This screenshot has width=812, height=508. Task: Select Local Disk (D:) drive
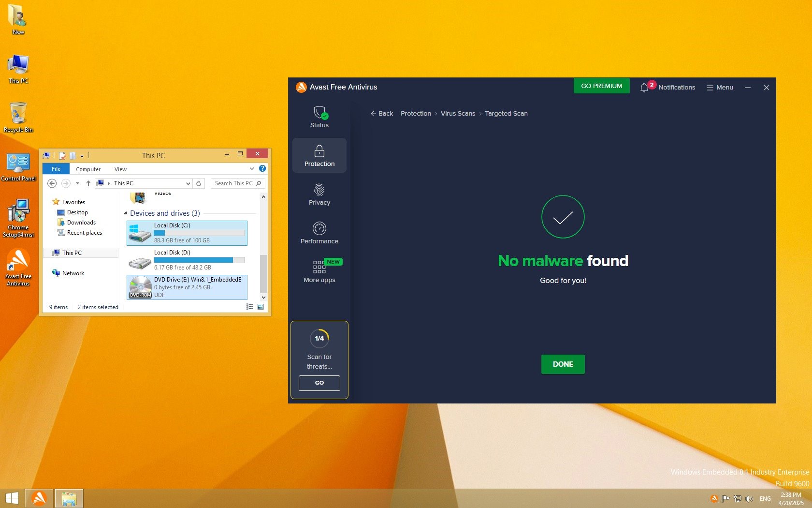tap(187, 260)
